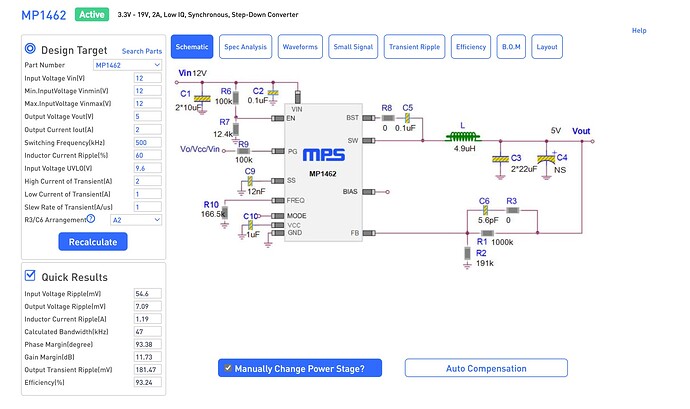Click the Recalculate button
This screenshot has width=690, height=409.
coord(93,242)
